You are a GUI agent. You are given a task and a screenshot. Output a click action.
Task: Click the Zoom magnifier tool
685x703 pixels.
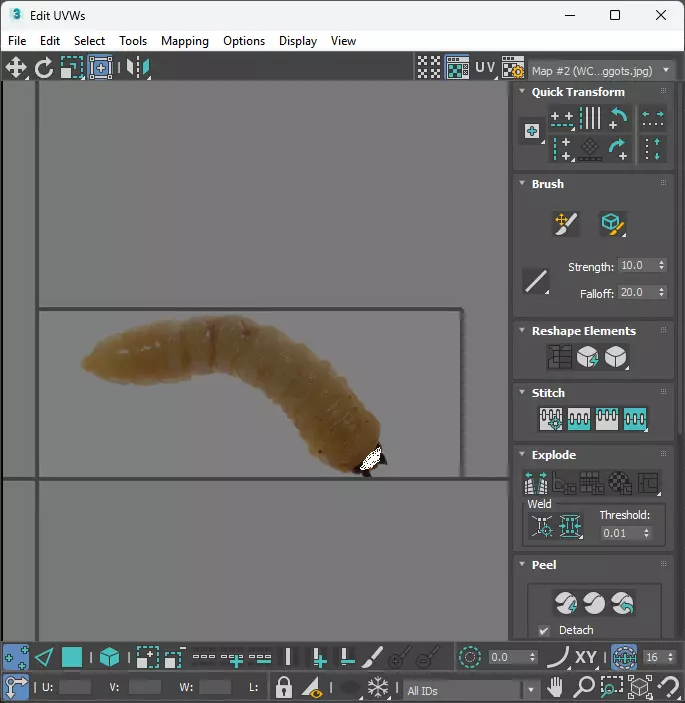(x=584, y=686)
